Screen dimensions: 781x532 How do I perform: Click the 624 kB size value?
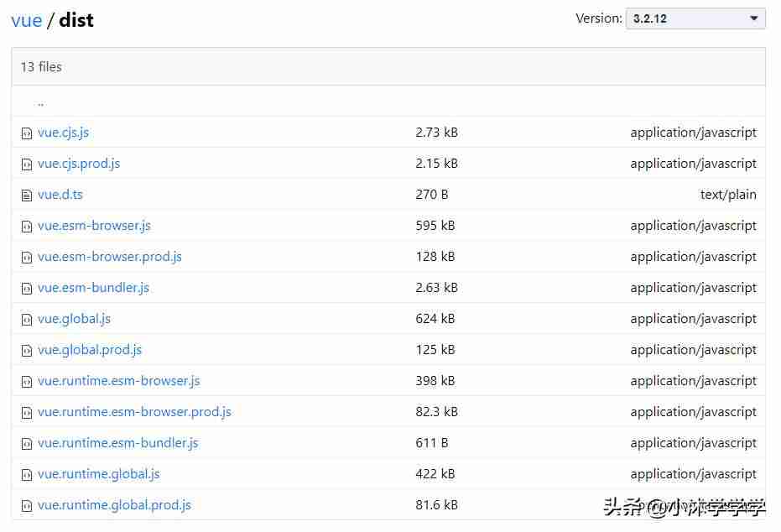click(x=435, y=319)
